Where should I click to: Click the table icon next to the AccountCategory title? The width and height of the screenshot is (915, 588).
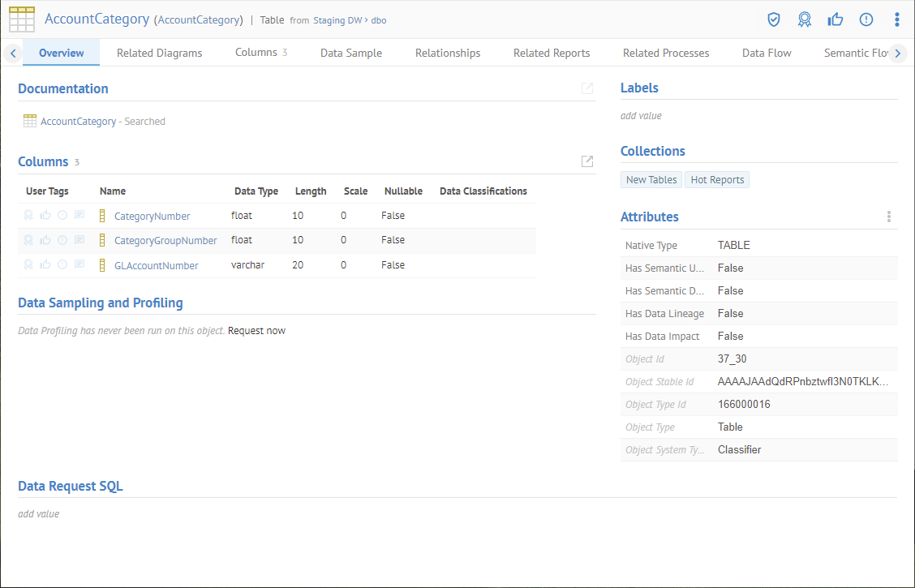point(21,19)
